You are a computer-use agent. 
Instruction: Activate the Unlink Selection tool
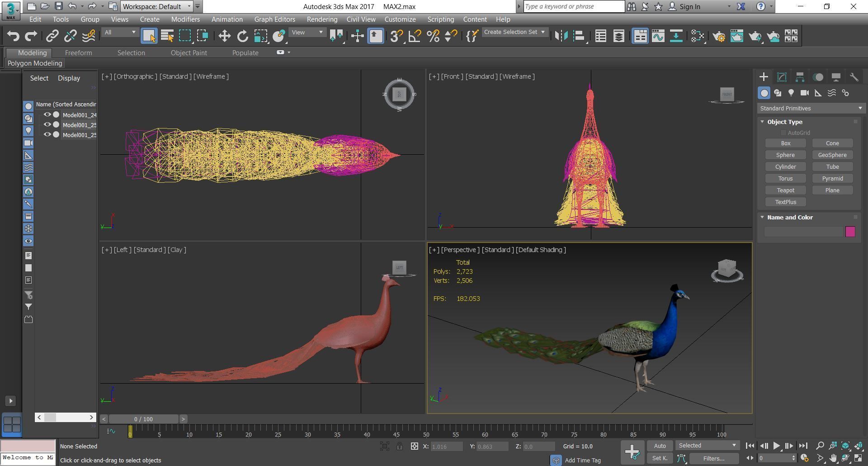point(70,36)
